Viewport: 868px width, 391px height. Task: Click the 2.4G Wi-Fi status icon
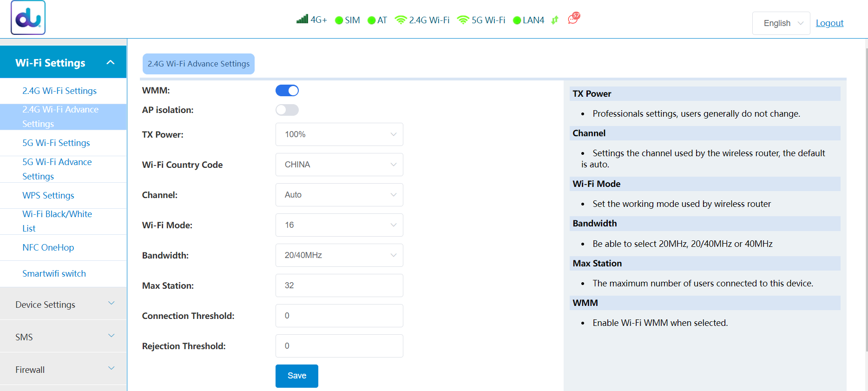(401, 20)
